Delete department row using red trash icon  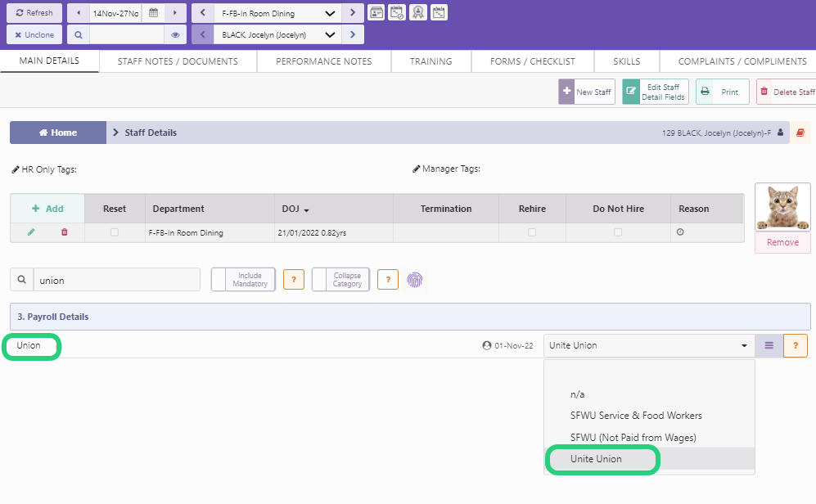(x=65, y=232)
